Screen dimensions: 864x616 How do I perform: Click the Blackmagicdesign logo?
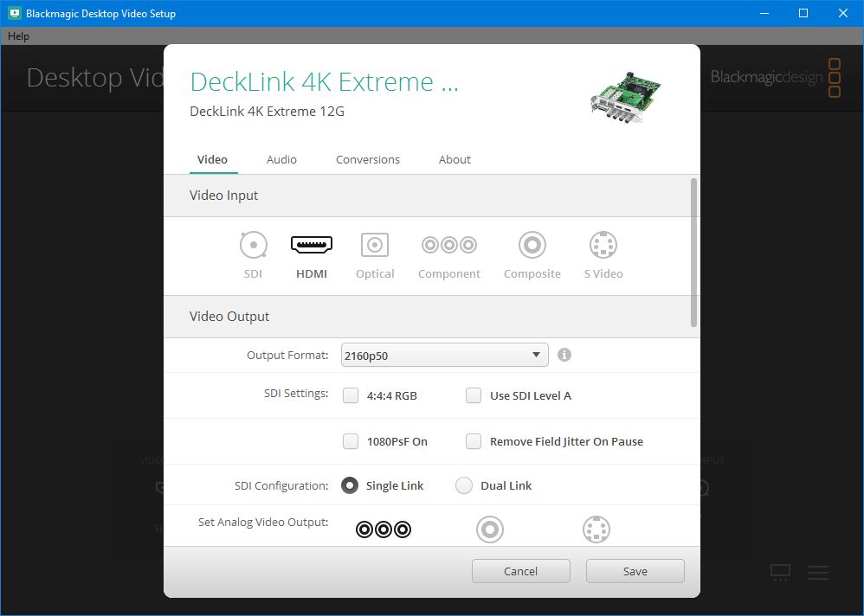pyautogui.click(x=776, y=78)
